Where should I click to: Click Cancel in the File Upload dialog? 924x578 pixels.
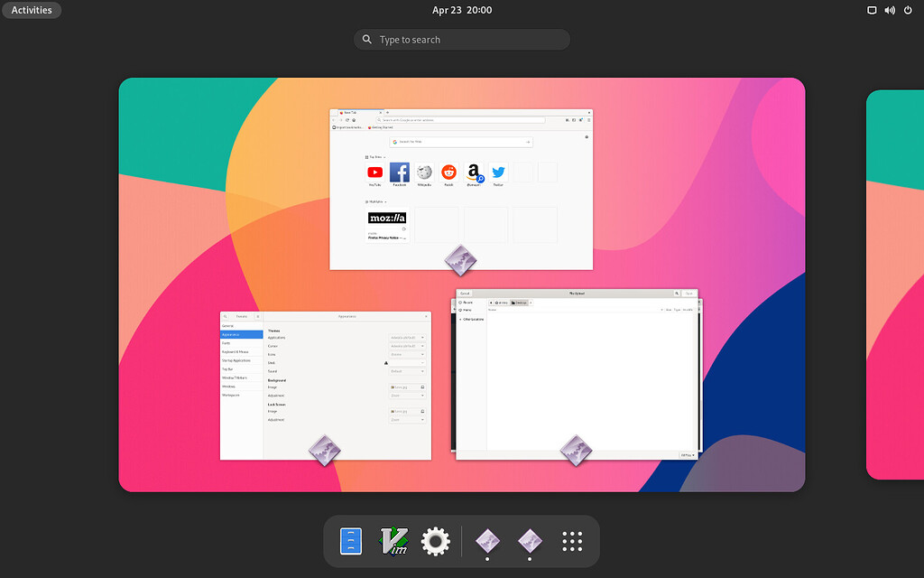pyautogui.click(x=466, y=293)
